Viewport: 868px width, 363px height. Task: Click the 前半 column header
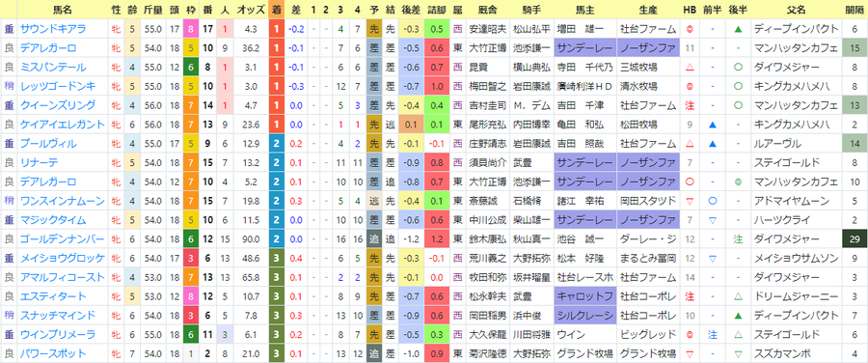713,10
